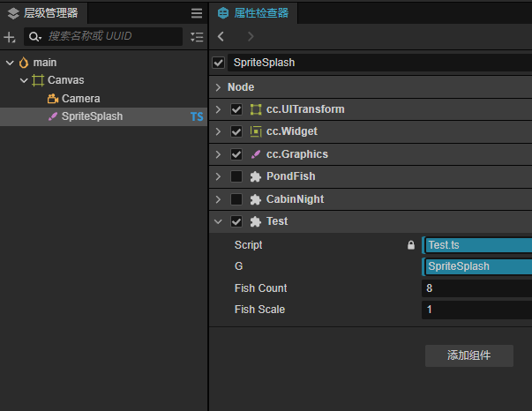Enable the CabinNight component checkbox
The image size is (532, 411).
[x=236, y=199]
